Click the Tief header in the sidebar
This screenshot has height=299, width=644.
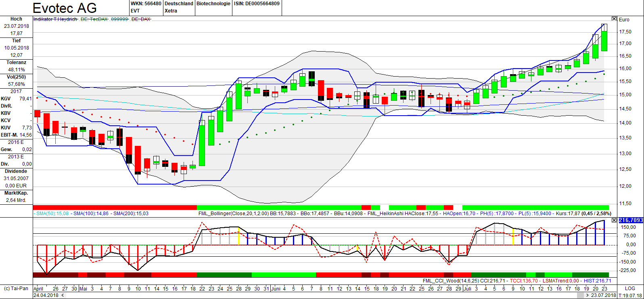[16, 41]
